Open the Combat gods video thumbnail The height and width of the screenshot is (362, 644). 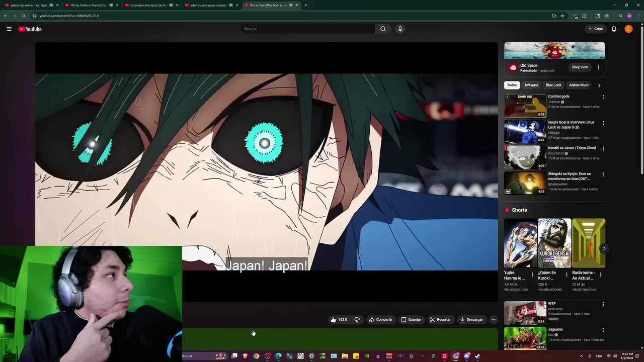click(x=525, y=106)
